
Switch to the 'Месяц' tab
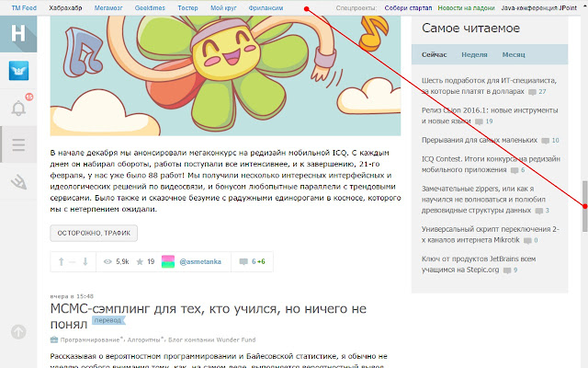point(514,54)
